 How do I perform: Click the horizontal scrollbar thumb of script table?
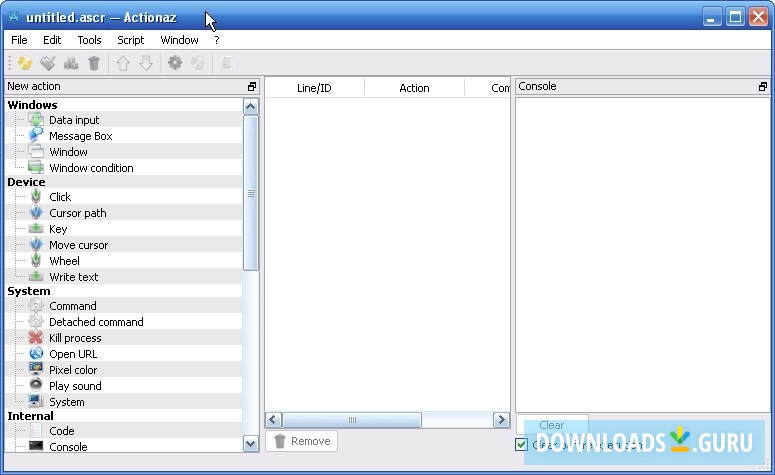coord(352,420)
